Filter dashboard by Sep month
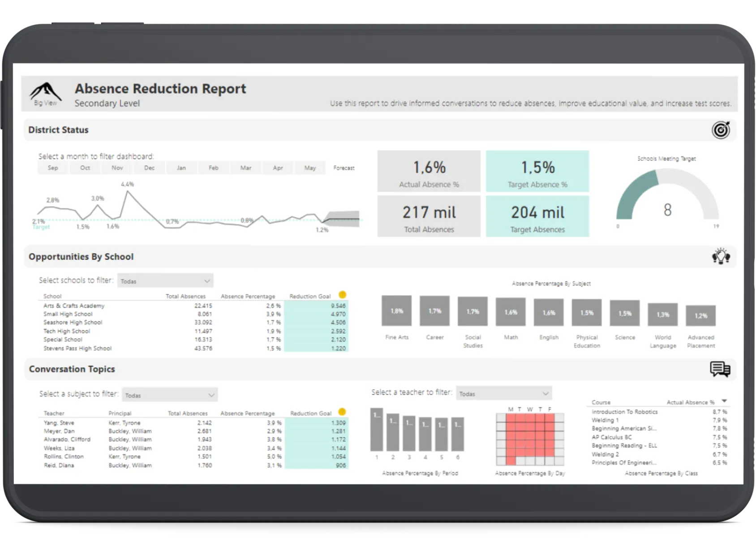756x560 pixels. tap(53, 168)
